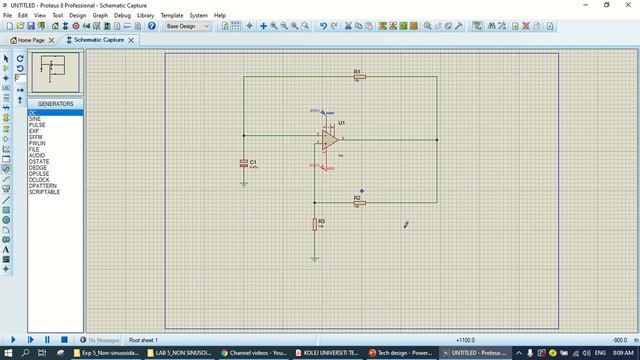Select the 2D text 'A' tool

(6, 249)
